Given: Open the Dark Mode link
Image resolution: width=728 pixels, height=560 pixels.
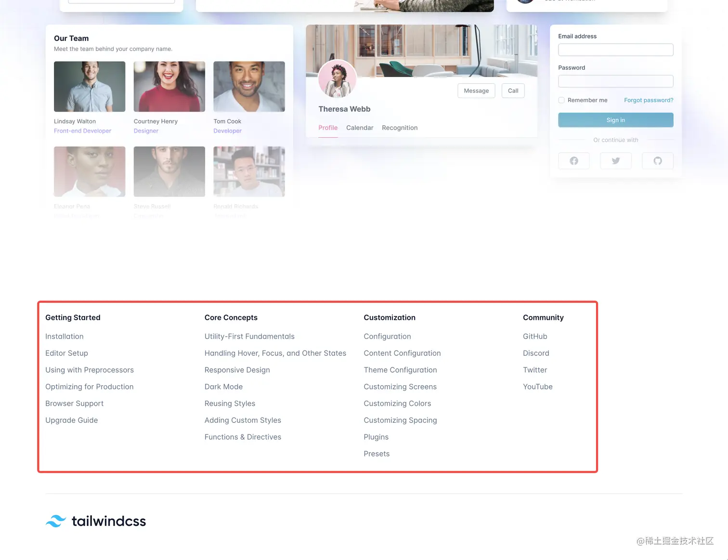Looking at the screenshot, I should [x=223, y=387].
